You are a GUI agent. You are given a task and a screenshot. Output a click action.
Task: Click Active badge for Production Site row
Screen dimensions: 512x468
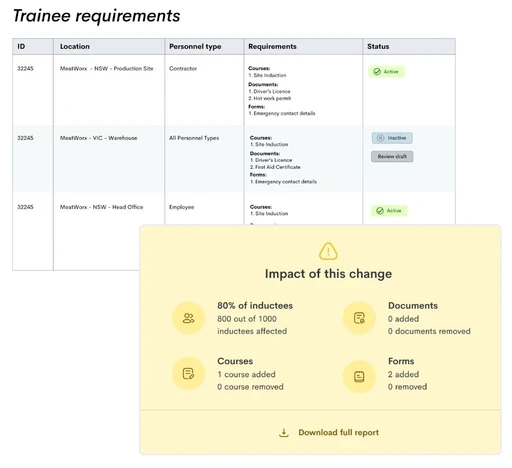[x=386, y=72]
